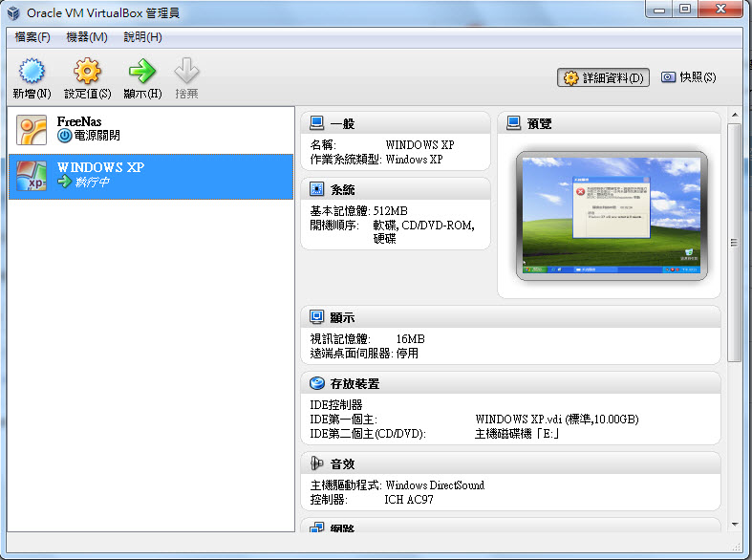Image resolution: width=752 pixels, height=560 pixels.
Task: Click the 音效 audio speaker icon
Action: tap(317, 463)
